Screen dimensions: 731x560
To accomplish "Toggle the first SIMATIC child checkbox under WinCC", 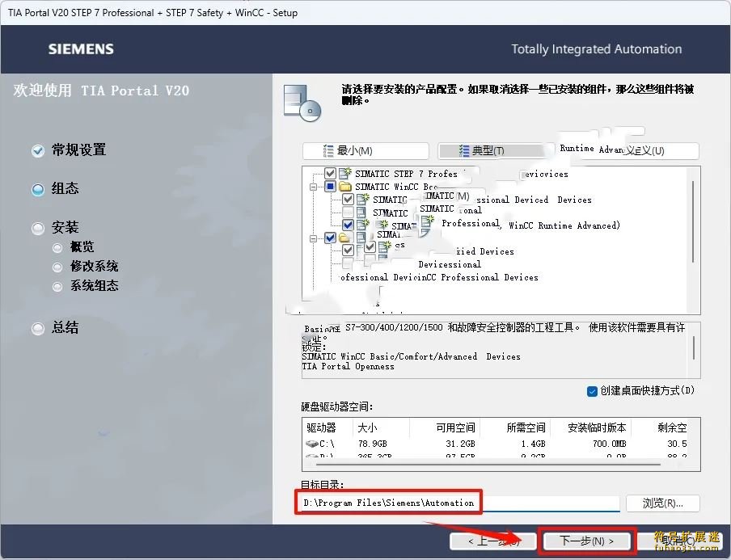I will click(x=348, y=200).
